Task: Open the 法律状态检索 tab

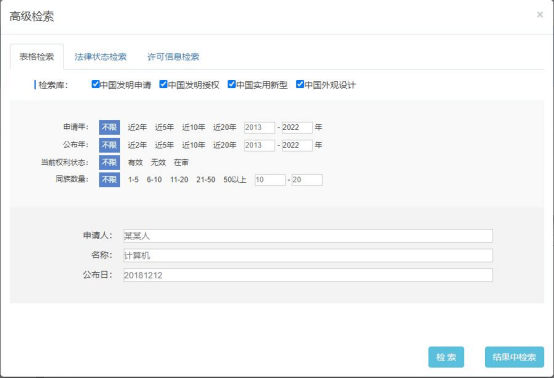Action: click(x=100, y=57)
